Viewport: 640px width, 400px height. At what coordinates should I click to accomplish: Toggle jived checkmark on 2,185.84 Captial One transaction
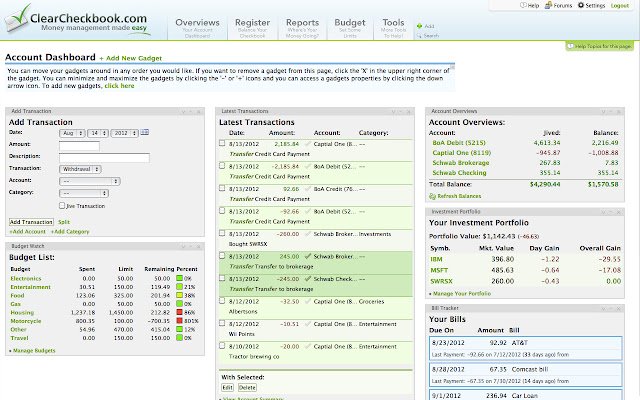[308, 144]
